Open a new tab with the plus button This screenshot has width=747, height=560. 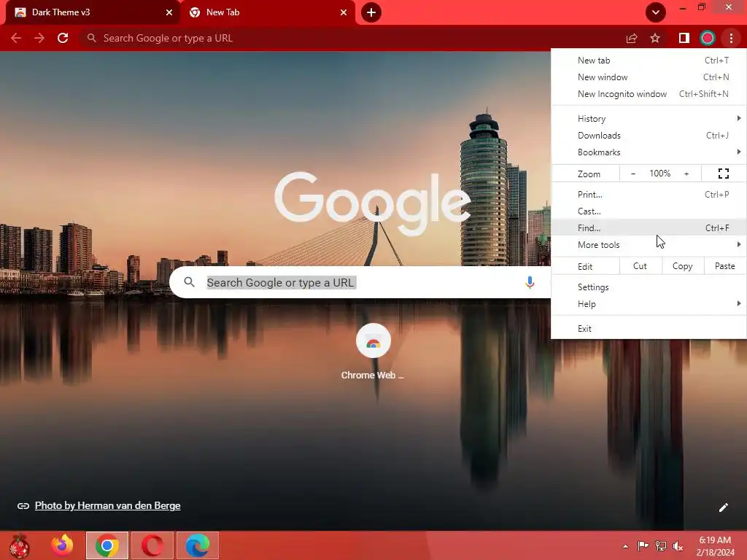371,12
